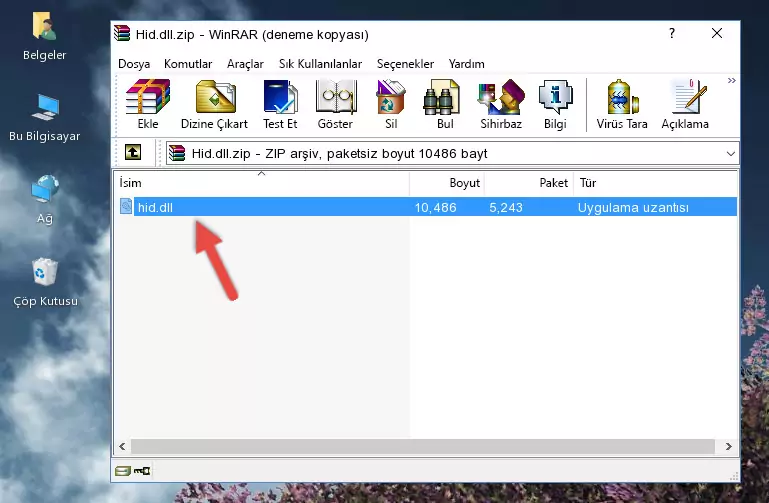Sort by the Boyut column header
The width and height of the screenshot is (769, 503).
click(x=447, y=183)
